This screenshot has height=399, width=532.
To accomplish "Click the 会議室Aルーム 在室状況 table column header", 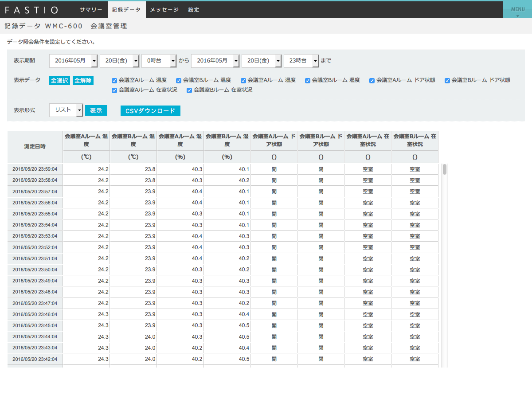I will (368, 141).
